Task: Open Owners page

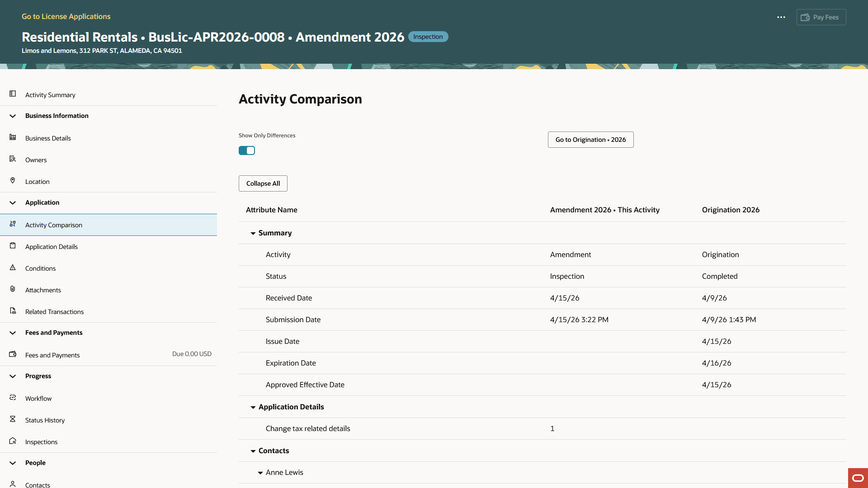Action: coord(36,160)
